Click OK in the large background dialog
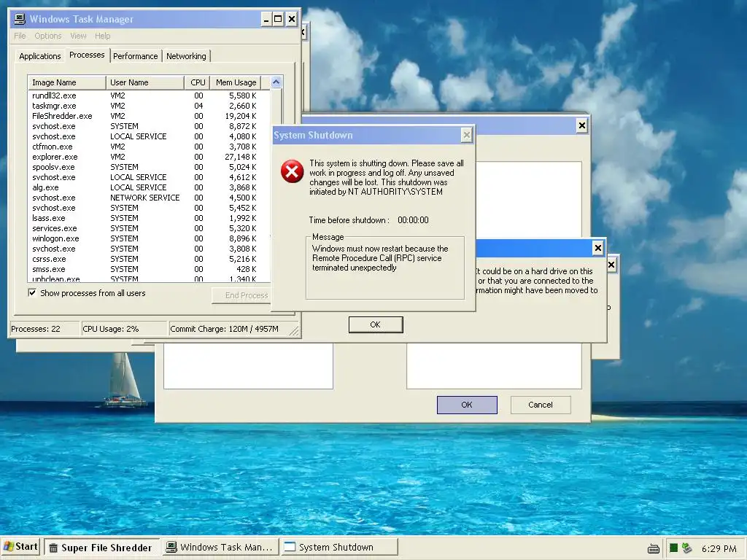Image resolution: width=747 pixels, height=560 pixels. pos(467,405)
